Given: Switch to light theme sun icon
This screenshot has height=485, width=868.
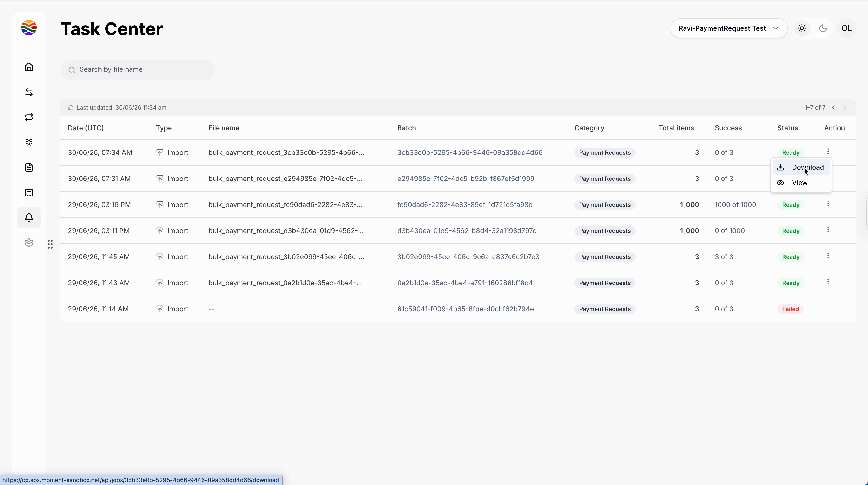Looking at the screenshot, I should [802, 28].
